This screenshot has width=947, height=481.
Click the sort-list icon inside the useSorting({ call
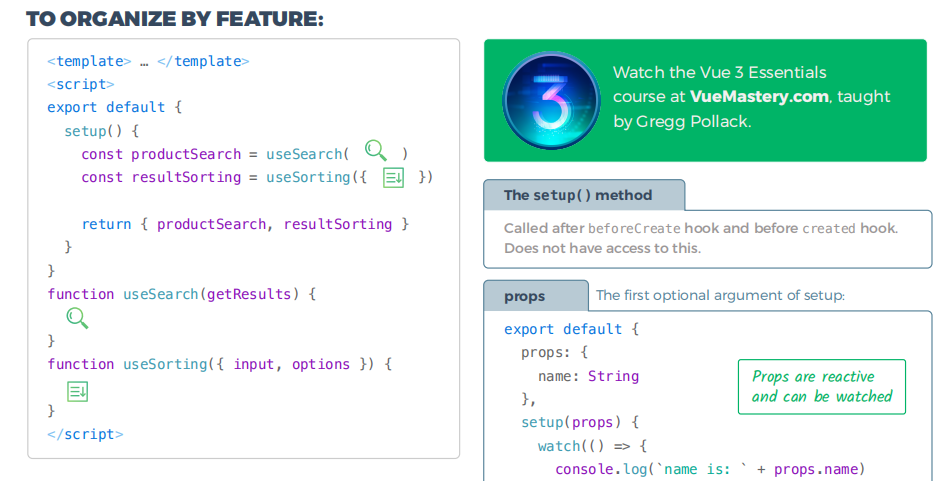coord(393,178)
